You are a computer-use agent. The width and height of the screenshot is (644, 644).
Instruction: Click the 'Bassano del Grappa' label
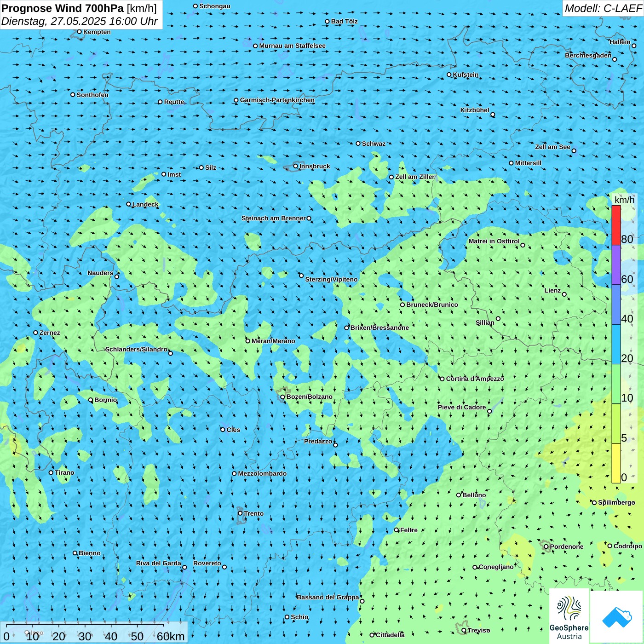click(x=328, y=597)
